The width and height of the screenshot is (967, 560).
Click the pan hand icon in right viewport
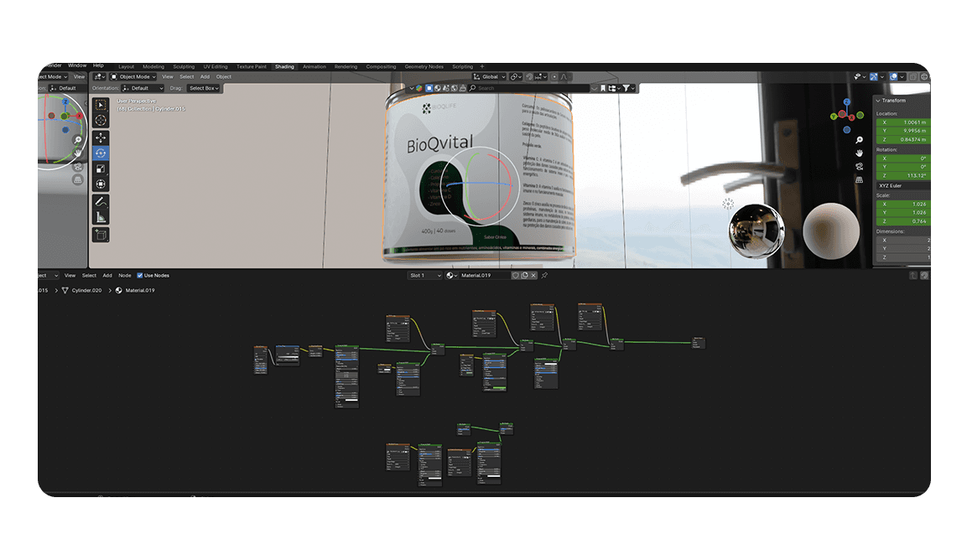pyautogui.click(x=860, y=153)
